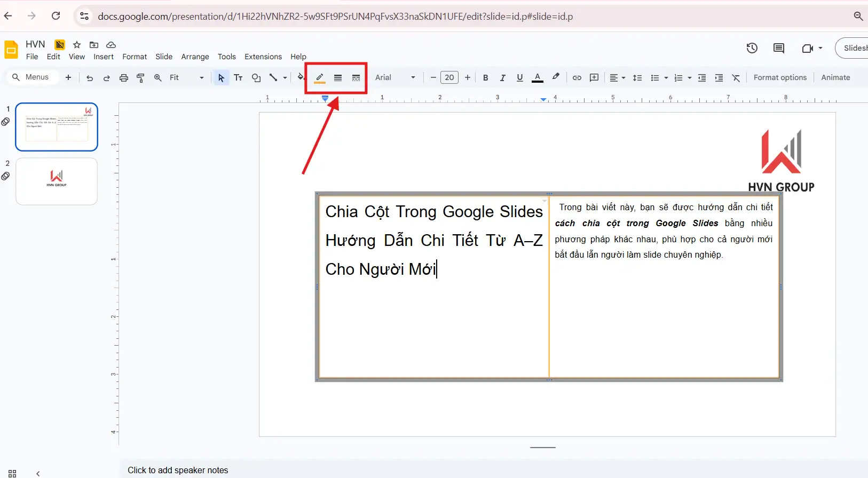Expand the line type dropdown arrow
868x478 pixels.
pyautogui.click(x=285, y=78)
